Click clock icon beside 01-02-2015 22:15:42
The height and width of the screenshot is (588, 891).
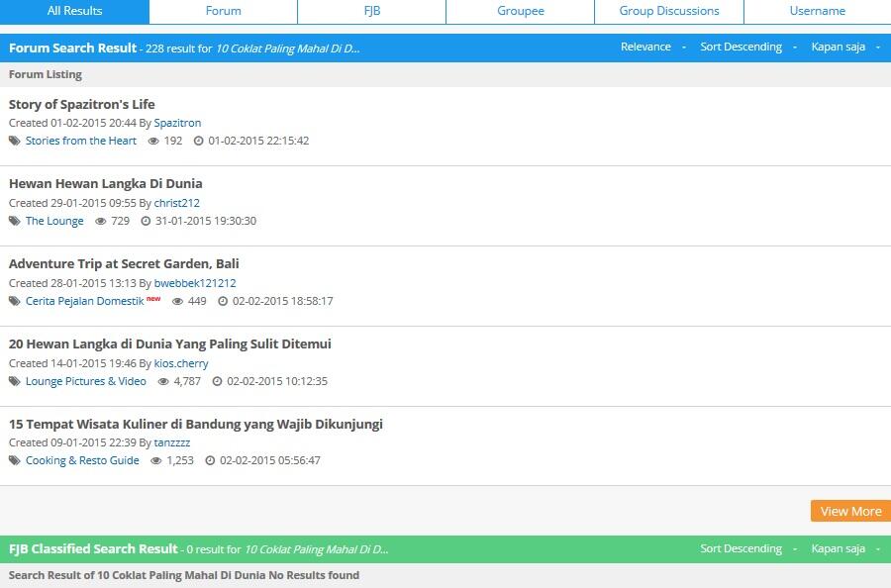click(x=198, y=141)
